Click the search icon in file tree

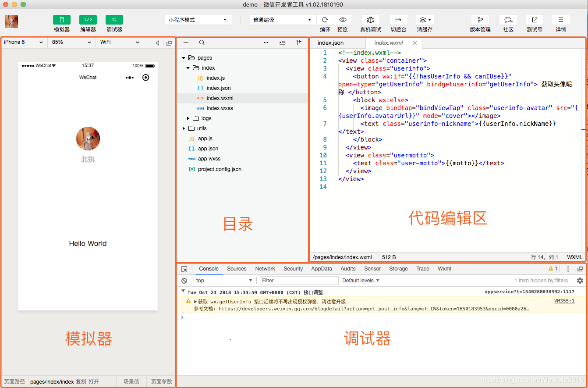click(202, 43)
